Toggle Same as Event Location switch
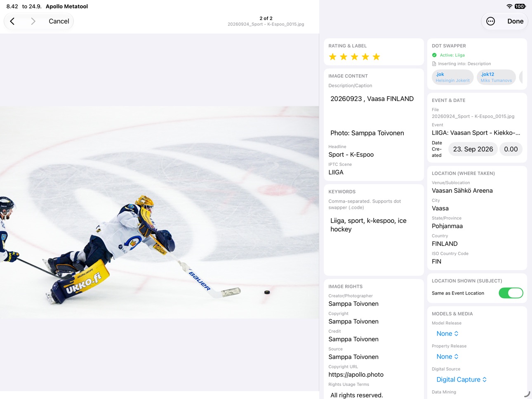Image resolution: width=532 pixels, height=399 pixels. click(511, 293)
